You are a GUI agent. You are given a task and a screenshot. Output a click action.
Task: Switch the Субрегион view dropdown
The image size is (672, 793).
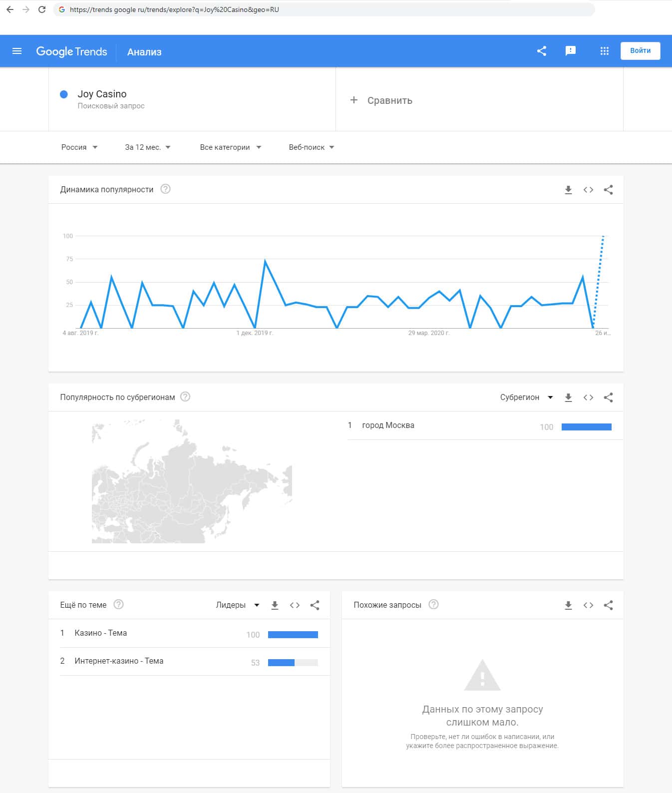[x=526, y=397]
